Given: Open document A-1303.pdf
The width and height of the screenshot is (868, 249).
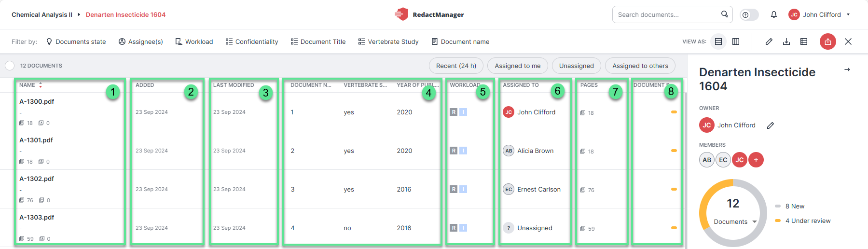Looking at the screenshot, I should (37, 217).
